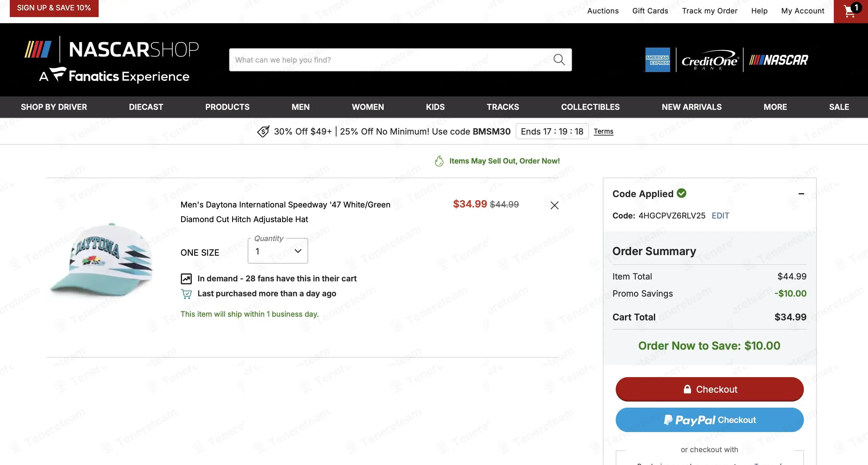Open the PRODUCTS menu

228,107
